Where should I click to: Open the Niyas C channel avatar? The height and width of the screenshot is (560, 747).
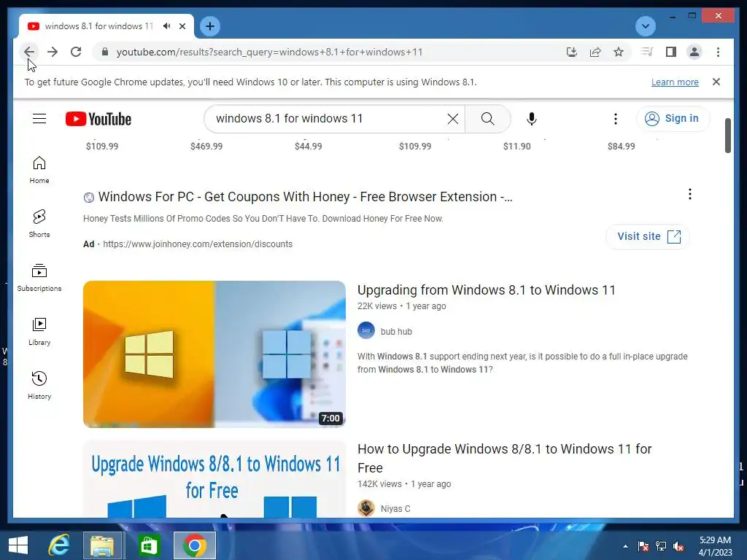click(366, 508)
